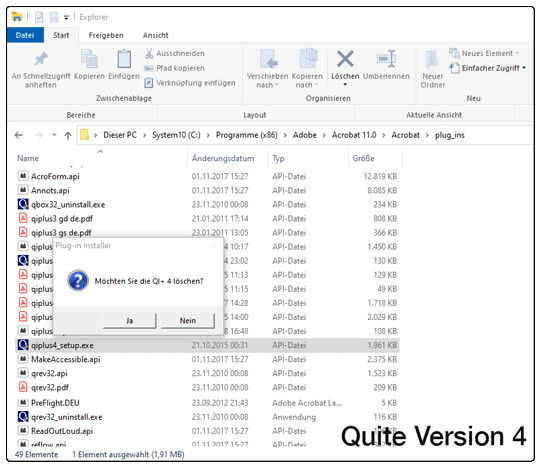Click the Einfügen paste icon

[x=124, y=59]
